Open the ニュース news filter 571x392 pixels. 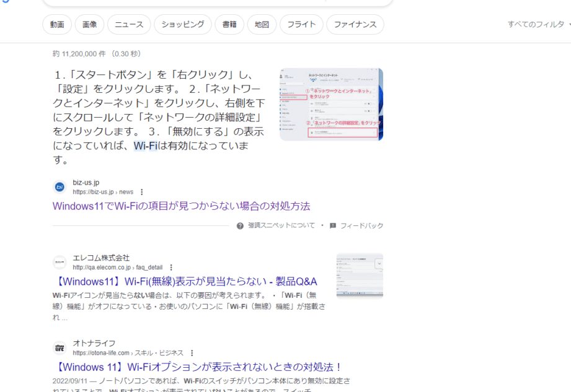click(x=129, y=24)
